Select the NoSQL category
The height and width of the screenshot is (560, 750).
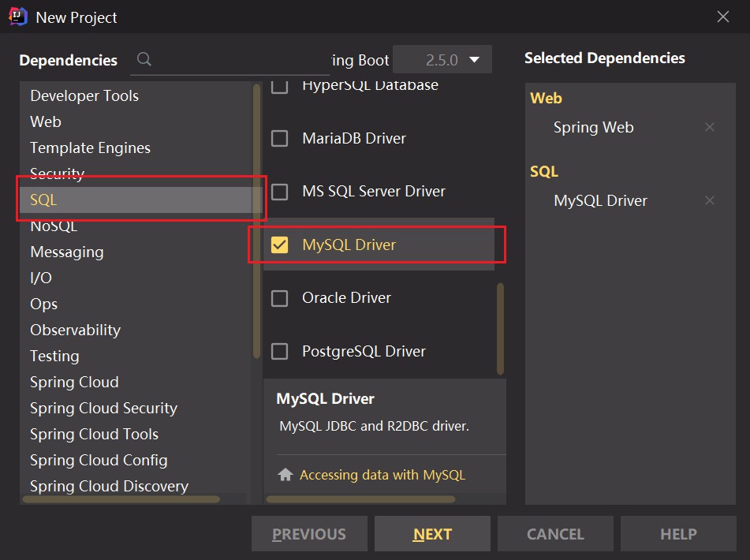click(x=136, y=226)
